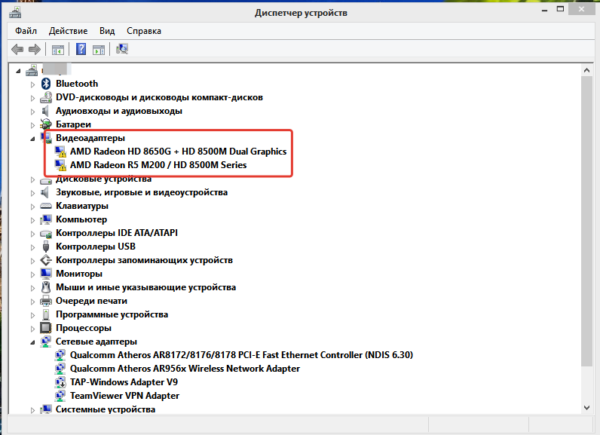Open the Справка menu

(144, 31)
